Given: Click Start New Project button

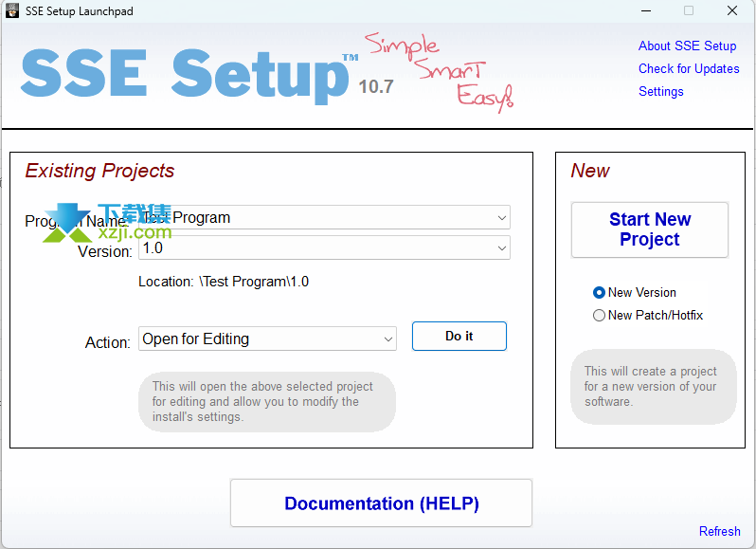Looking at the screenshot, I should coord(650,229).
